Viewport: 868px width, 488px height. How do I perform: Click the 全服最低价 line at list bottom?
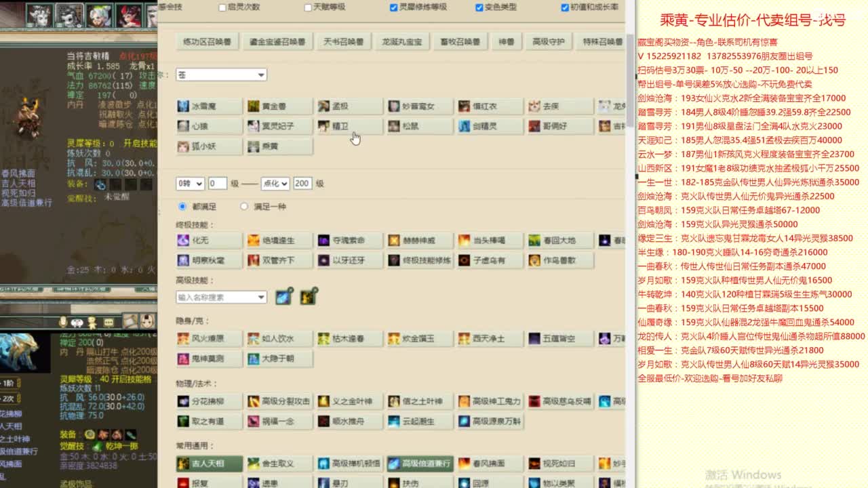click(x=710, y=378)
